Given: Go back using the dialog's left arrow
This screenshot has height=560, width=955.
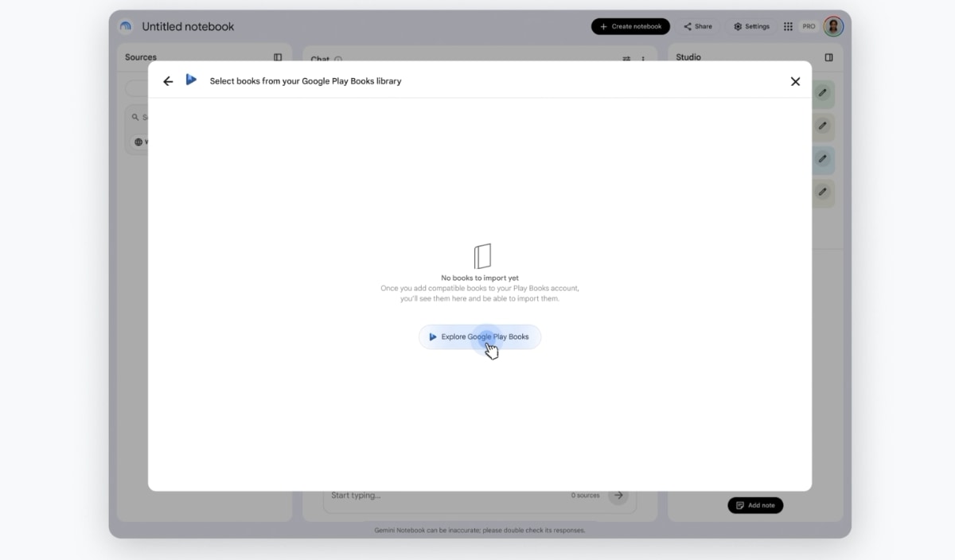Looking at the screenshot, I should pos(168,81).
